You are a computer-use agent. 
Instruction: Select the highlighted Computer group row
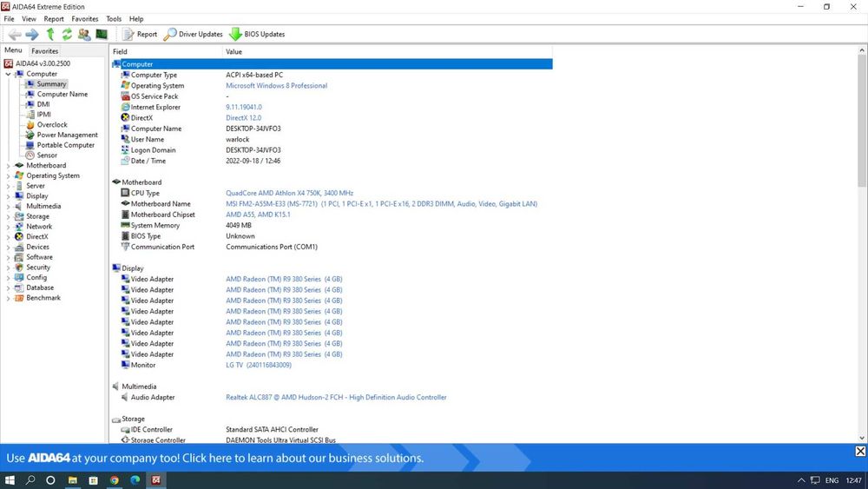(x=332, y=64)
